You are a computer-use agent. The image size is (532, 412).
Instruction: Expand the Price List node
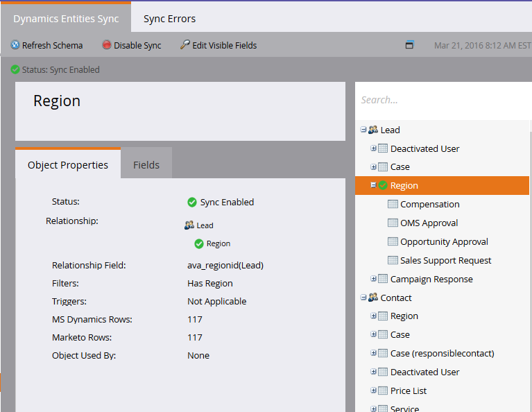[373, 390]
